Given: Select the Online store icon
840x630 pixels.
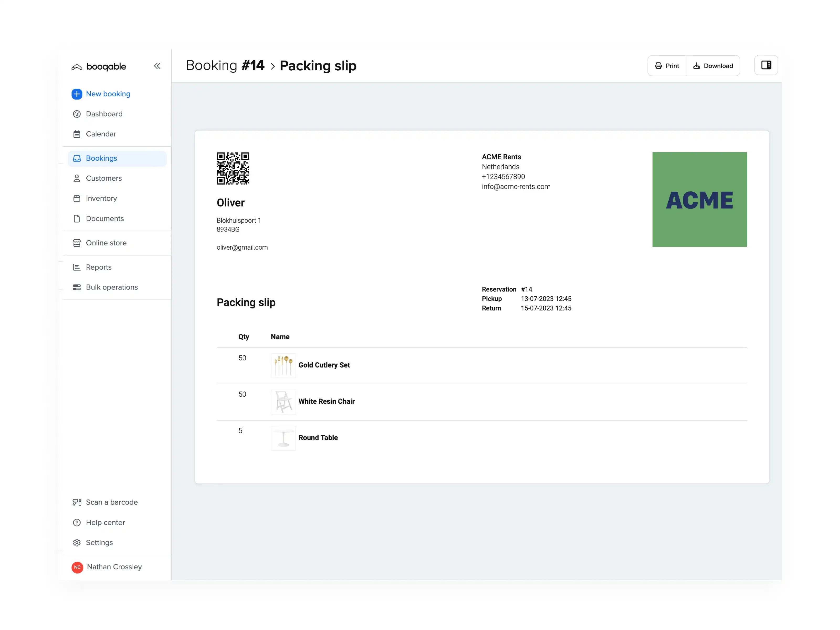Looking at the screenshot, I should click(x=77, y=243).
